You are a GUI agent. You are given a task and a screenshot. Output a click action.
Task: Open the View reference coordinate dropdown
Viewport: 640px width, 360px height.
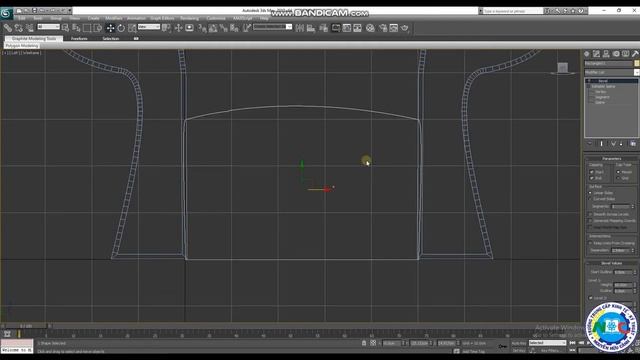pyautogui.click(x=149, y=27)
